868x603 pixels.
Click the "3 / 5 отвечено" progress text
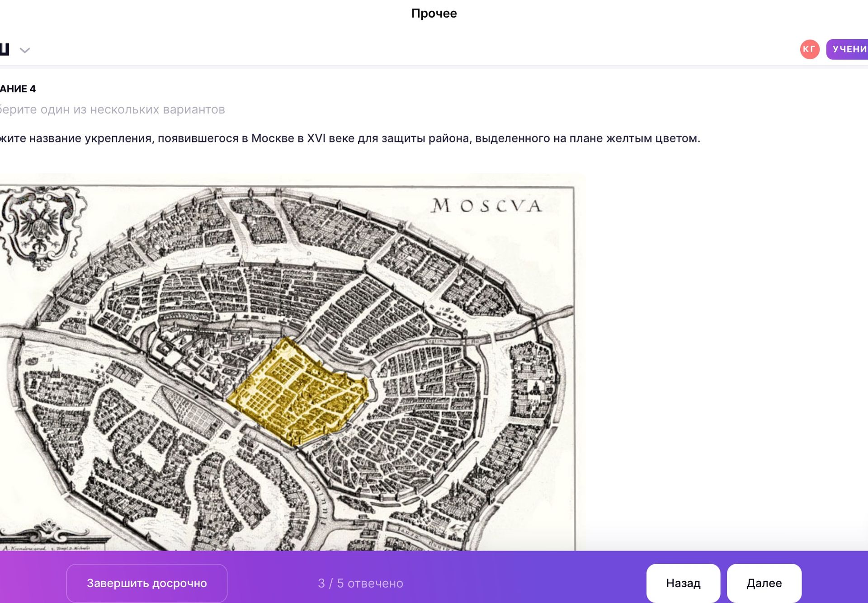(360, 583)
